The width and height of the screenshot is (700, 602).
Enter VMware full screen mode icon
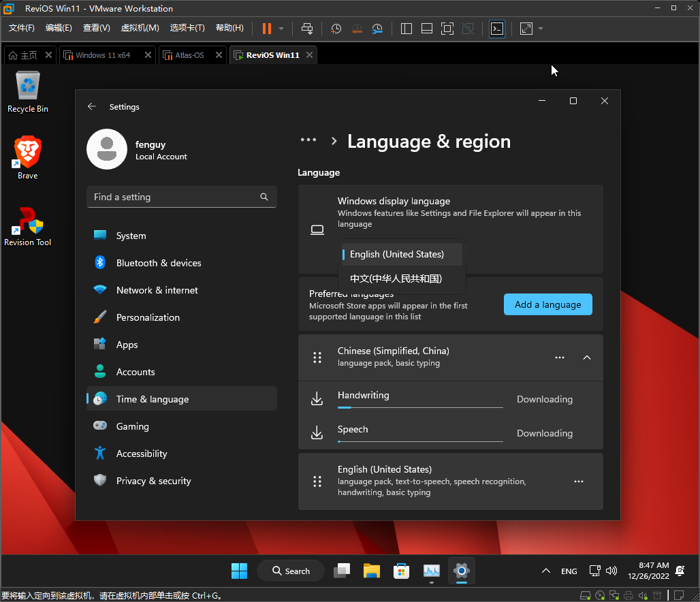pos(447,29)
